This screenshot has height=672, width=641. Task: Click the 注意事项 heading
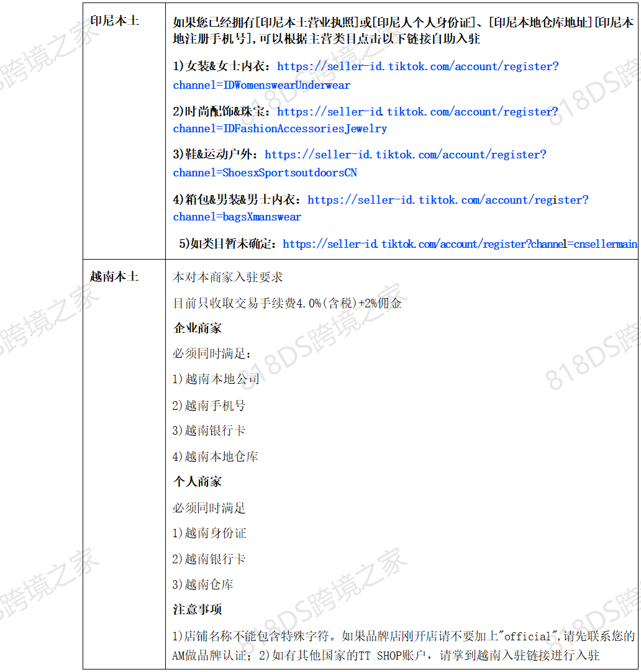(x=197, y=610)
